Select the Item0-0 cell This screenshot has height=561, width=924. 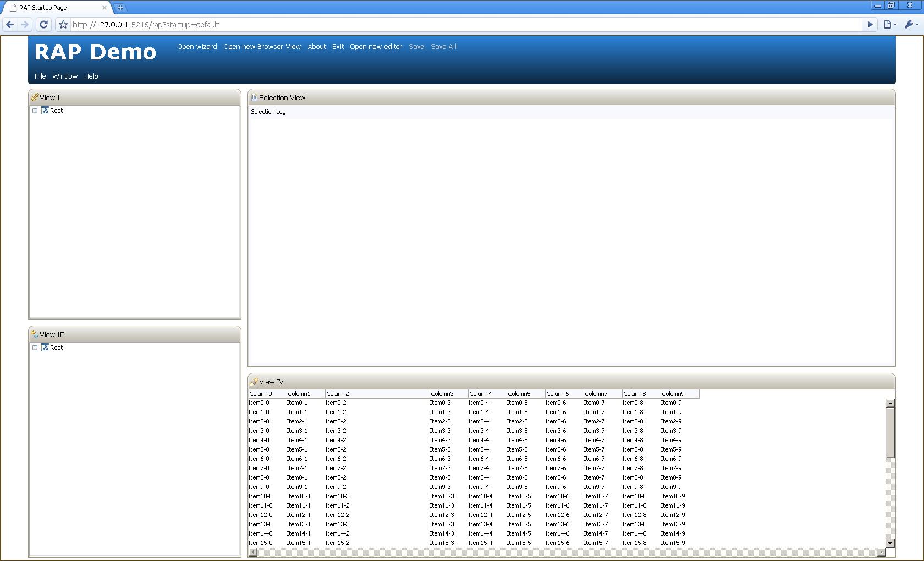[x=258, y=403]
